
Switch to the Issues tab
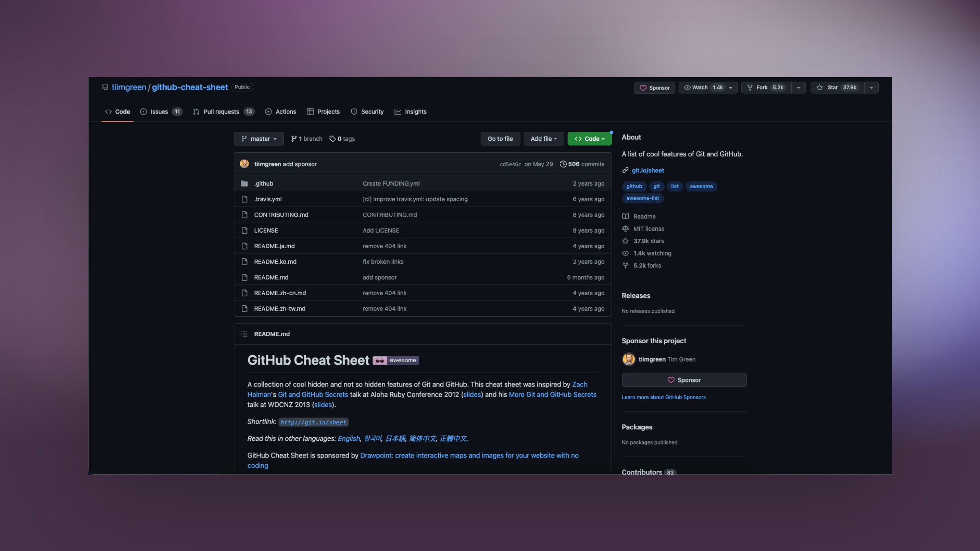click(158, 111)
